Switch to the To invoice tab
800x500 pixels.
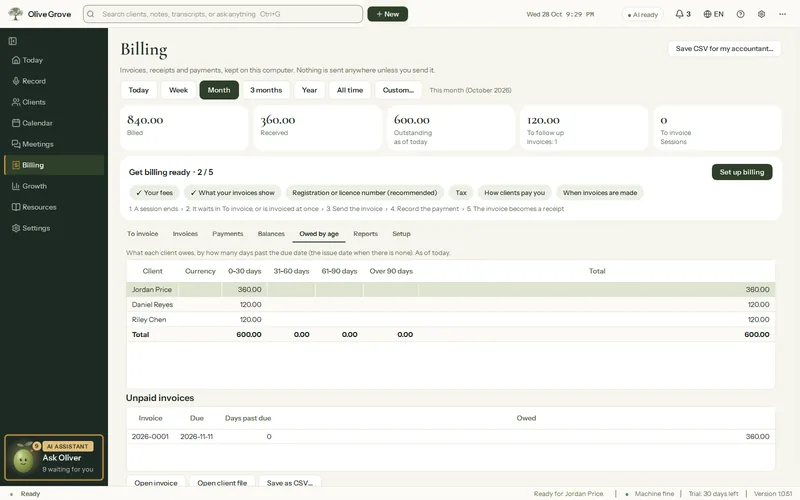tap(143, 234)
